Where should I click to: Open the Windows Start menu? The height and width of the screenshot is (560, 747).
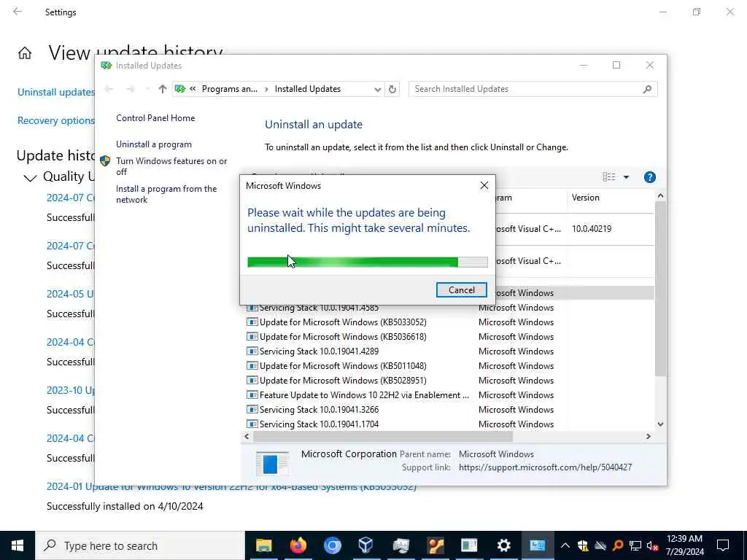click(18, 545)
